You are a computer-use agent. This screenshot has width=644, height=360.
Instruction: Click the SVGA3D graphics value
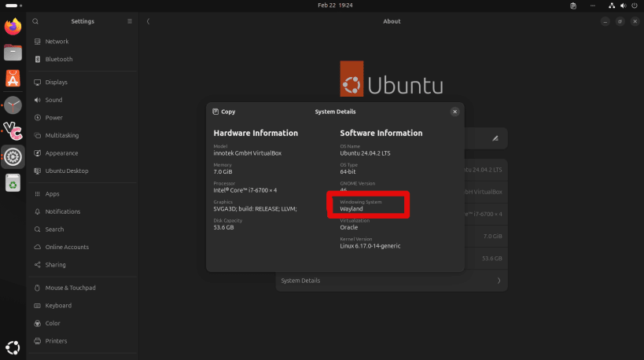[255, 209]
